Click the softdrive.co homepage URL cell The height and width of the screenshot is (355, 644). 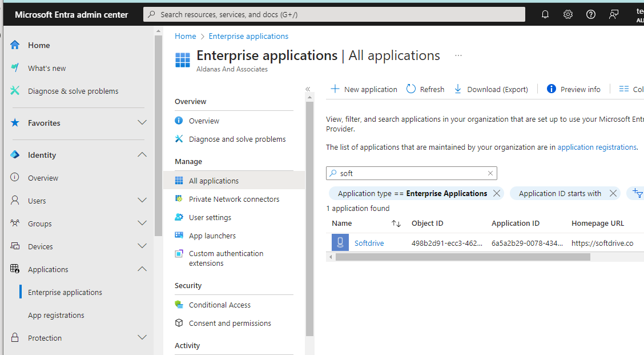pyautogui.click(x=602, y=243)
